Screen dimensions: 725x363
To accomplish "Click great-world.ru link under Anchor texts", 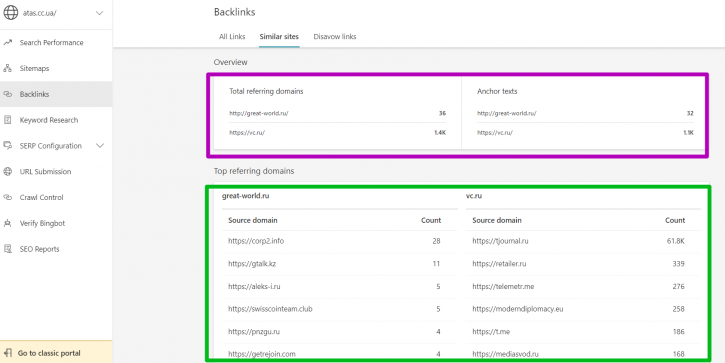I will [507, 113].
